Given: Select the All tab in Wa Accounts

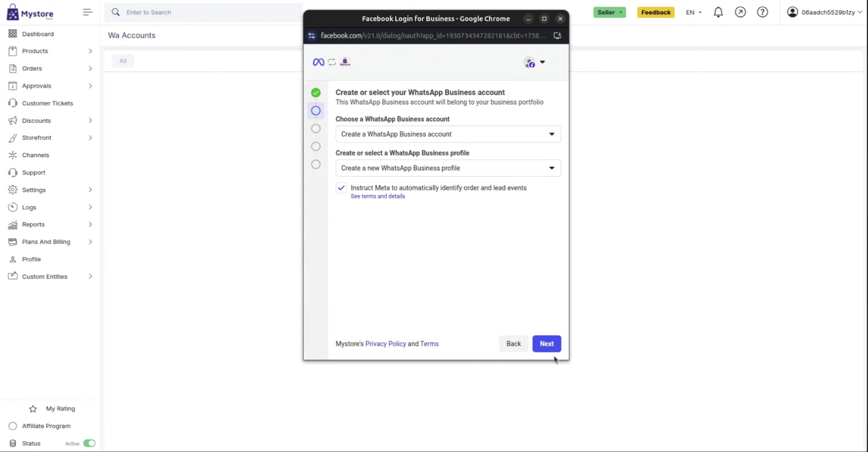Looking at the screenshot, I should (123, 61).
